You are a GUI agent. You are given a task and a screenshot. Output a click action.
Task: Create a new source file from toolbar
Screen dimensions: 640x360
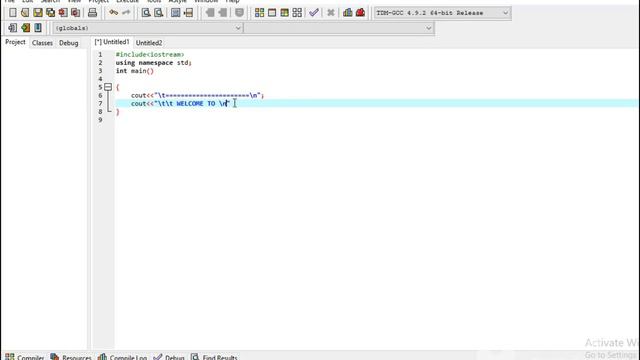13,13
